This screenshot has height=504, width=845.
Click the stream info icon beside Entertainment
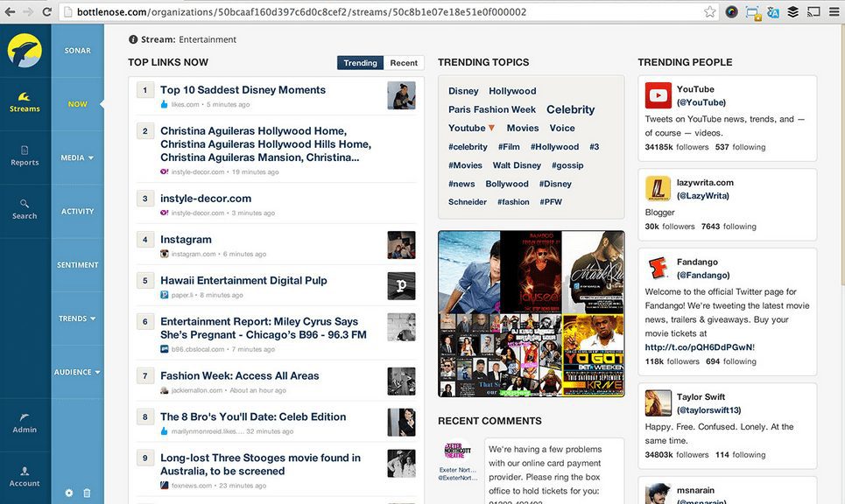[x=133, y=39]
